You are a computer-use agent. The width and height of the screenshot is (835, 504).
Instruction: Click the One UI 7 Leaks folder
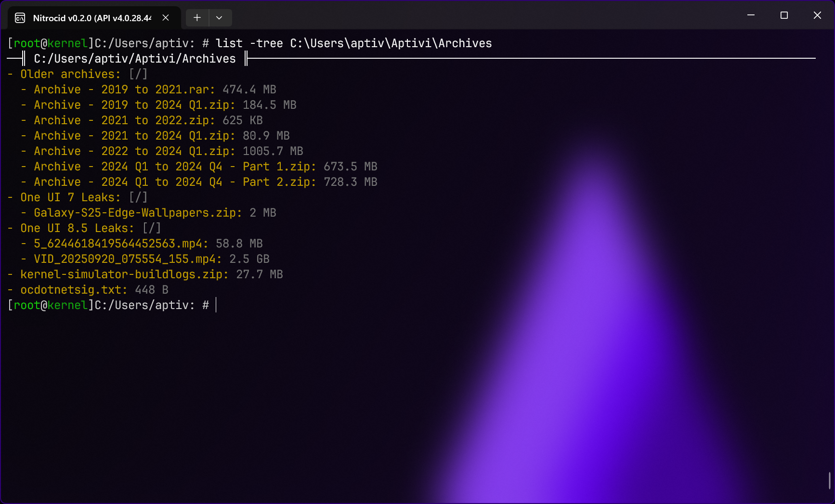pyautogui.click(x=70, y=197)
